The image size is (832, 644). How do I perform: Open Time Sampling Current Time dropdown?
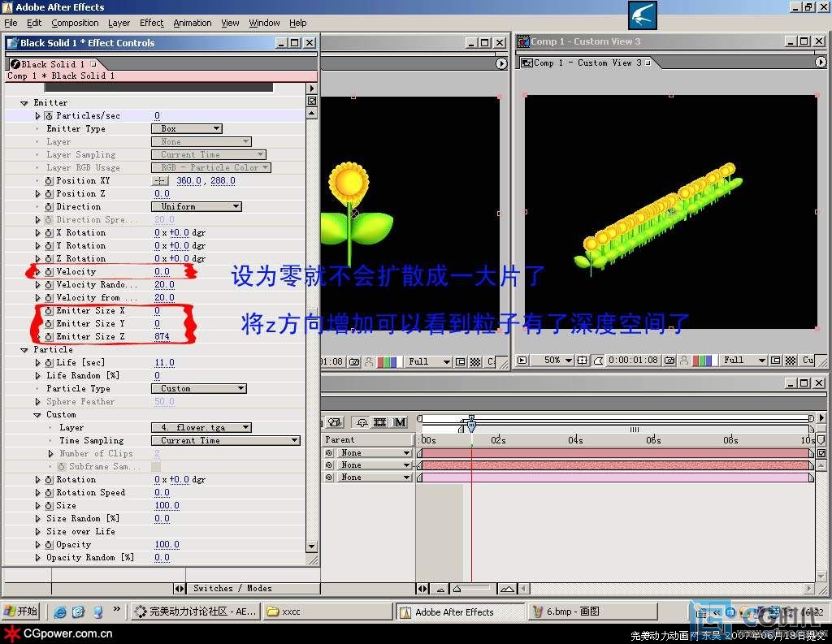point(226,441)
